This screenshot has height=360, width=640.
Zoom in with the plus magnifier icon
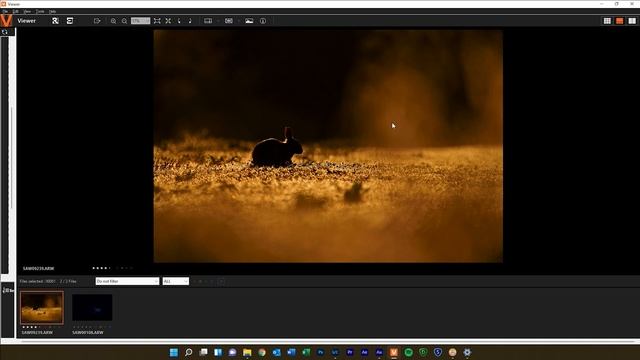click(x=113, y=21)
